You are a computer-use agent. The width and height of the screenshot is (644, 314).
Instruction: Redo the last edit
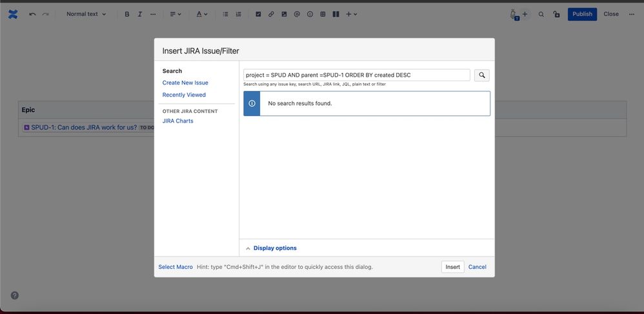point(46,14)
